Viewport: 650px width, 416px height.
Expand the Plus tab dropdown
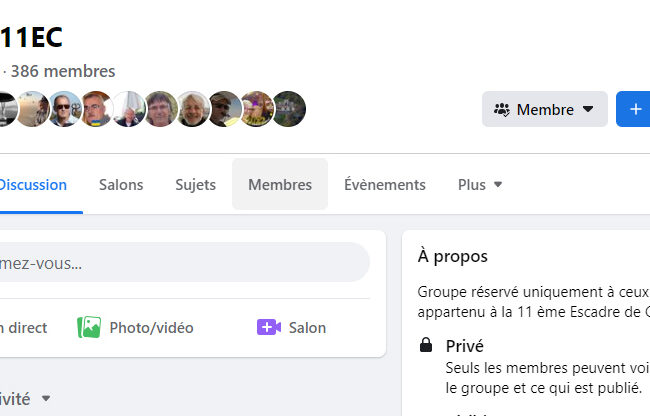click(x=498, y=185)
